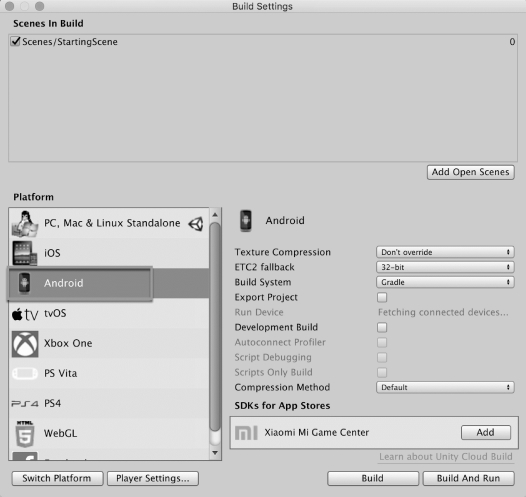Follow the Learn about Unity Cloud Build link
The width and height of the screenshot is (526, 497).
point(446,457)
